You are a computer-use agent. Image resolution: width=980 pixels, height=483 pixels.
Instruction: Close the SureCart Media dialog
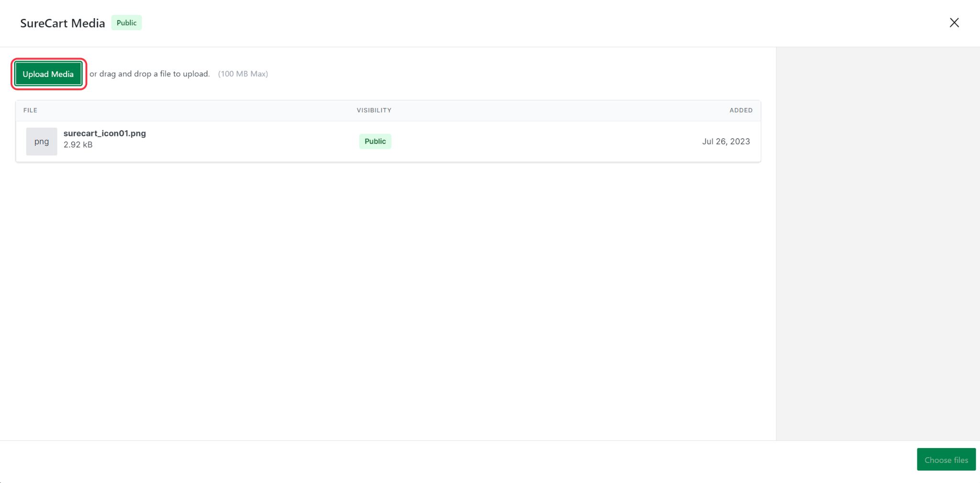(x=954, y=22)
